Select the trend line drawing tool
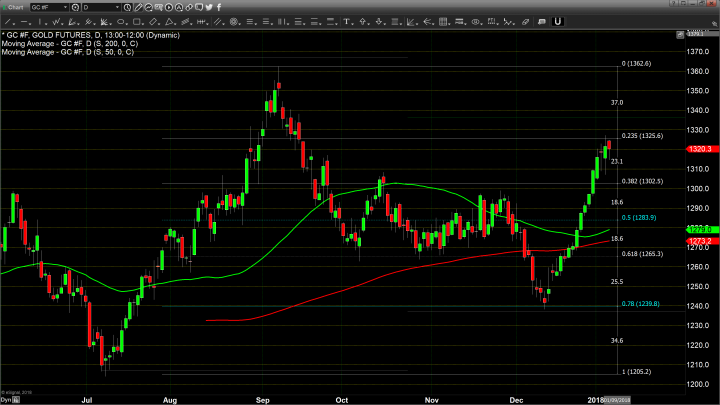The width and height of the screenshot is (720, 405). click(x=8, y=21)
